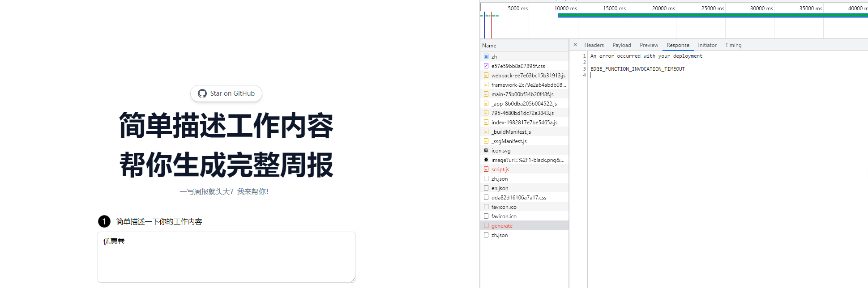Switch to the Preview tab
868x288 pixels.
[x=649, y=45]
